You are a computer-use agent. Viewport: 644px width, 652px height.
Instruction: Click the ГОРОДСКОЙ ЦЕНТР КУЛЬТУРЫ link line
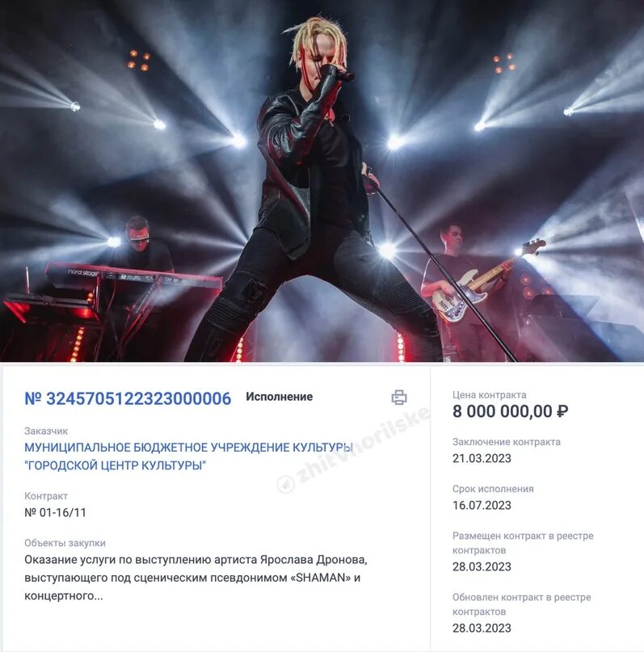tap(116, 465)
